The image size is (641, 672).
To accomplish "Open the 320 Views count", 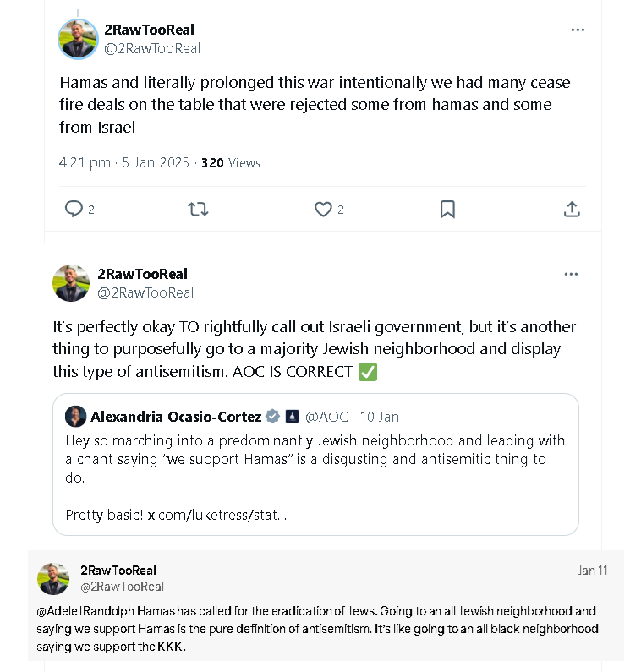I will pos(231,163).
